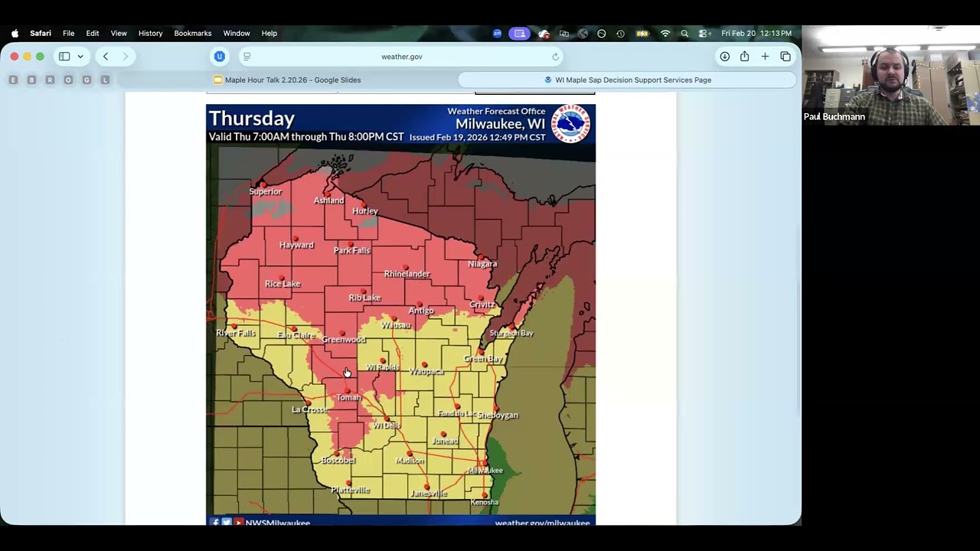Toggle the Safari sidebar
Viewport: 980px width, 551px height.
(64, 56)
